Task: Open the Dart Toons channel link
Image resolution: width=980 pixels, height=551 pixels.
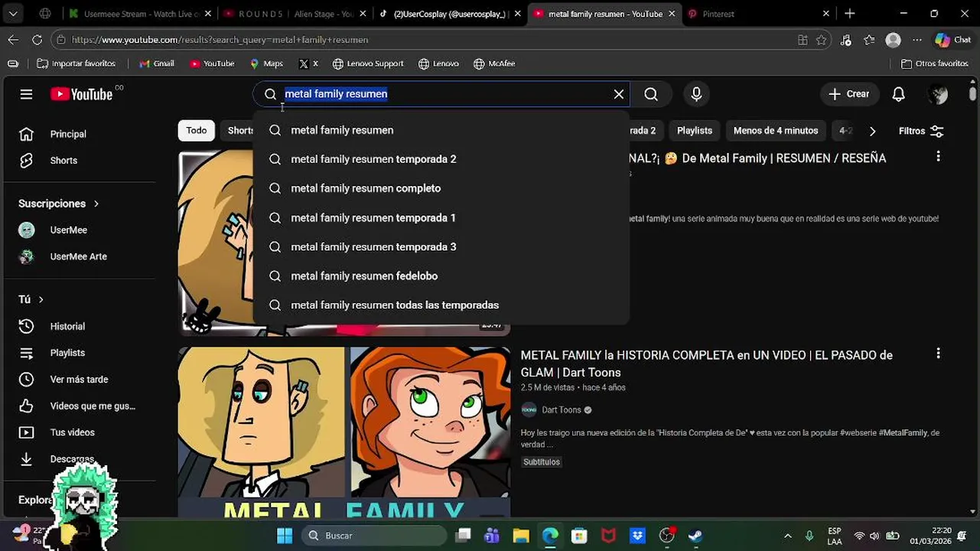Action: coord(562,410)
